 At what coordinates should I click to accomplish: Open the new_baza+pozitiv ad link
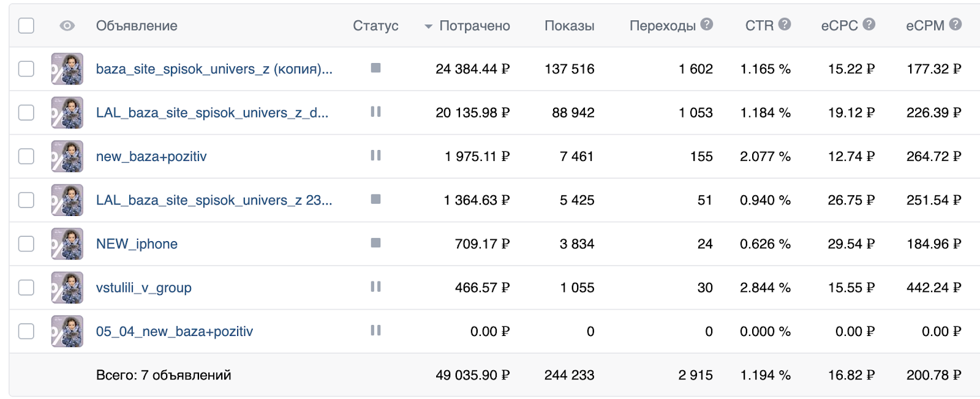pos(151,157)
